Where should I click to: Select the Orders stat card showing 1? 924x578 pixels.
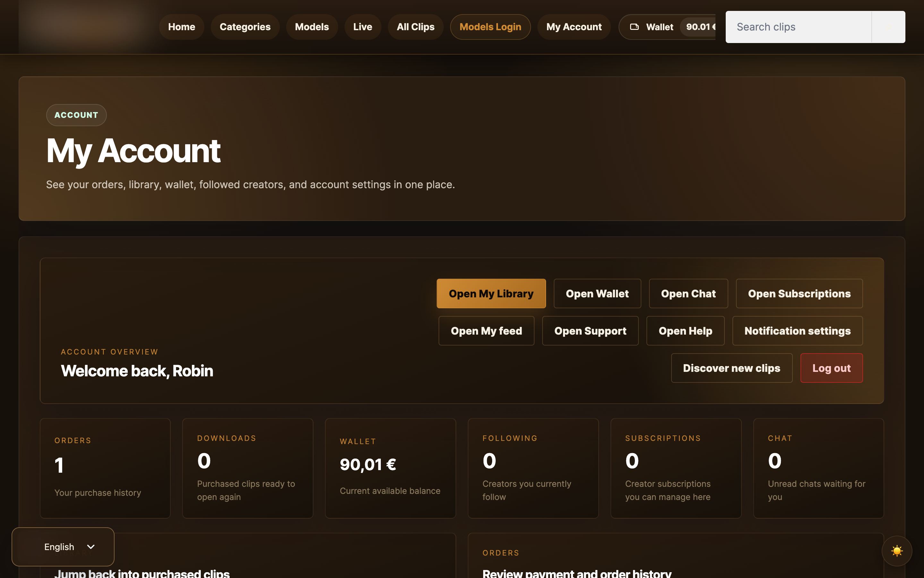pos(105,468)
